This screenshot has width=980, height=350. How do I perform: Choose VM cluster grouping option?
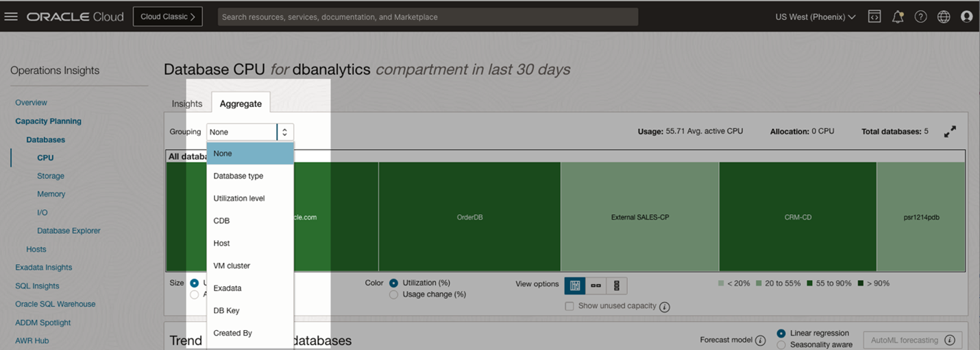pyautogui.click(x=250, y=266)
